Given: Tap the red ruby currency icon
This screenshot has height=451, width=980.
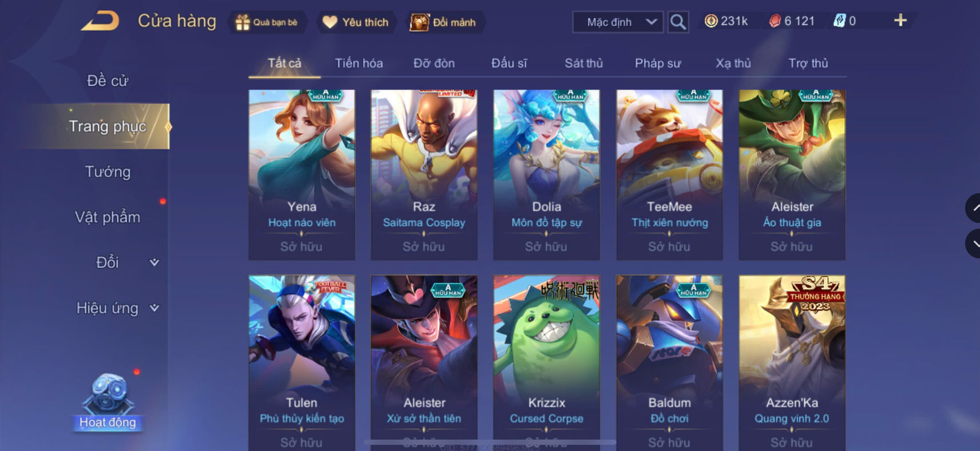Looking at the screenshot, I should 774,21.
